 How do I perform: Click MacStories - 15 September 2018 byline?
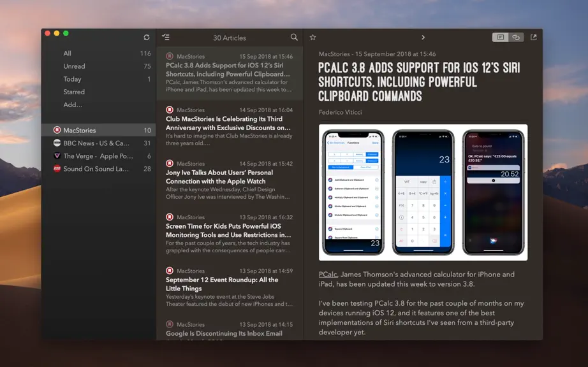(x=378, y=54)
